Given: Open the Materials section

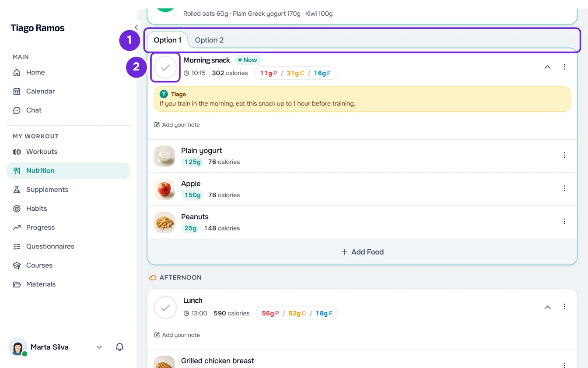Looking at the screenshot, I should click(68, 284).
